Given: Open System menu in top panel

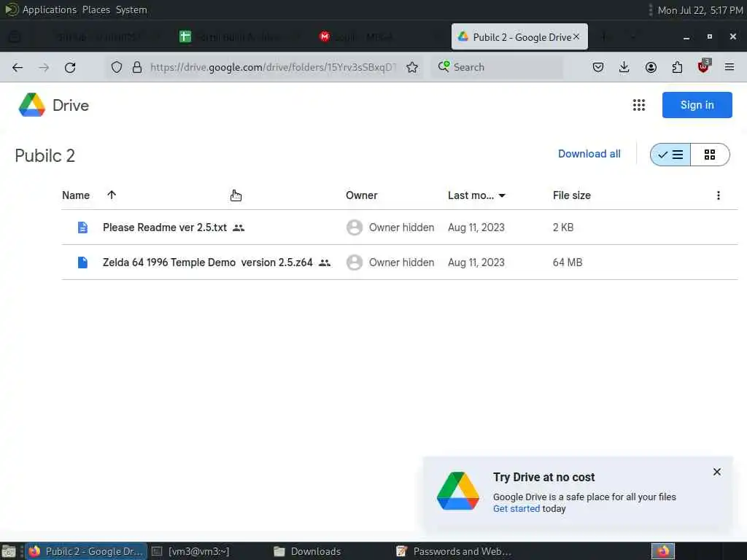Looking at the screenshot, I should point(131,9).
